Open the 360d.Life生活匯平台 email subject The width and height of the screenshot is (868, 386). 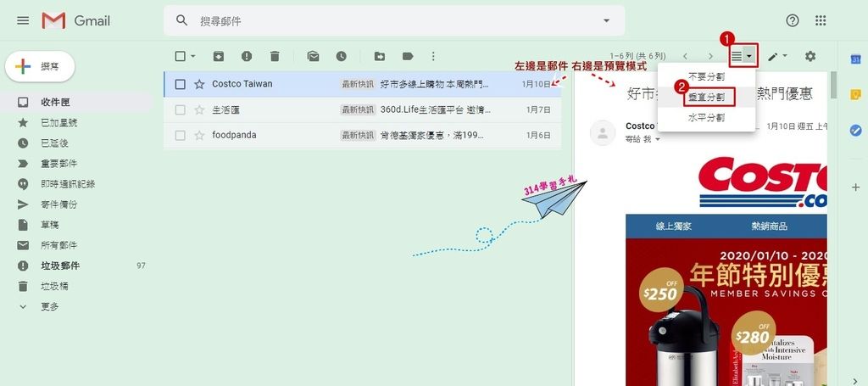click(435, 109)
